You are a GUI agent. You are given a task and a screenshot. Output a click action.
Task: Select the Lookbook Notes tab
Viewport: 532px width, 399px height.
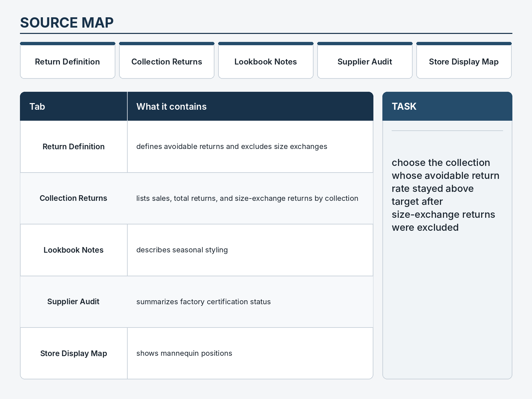[x=266, y=61]
